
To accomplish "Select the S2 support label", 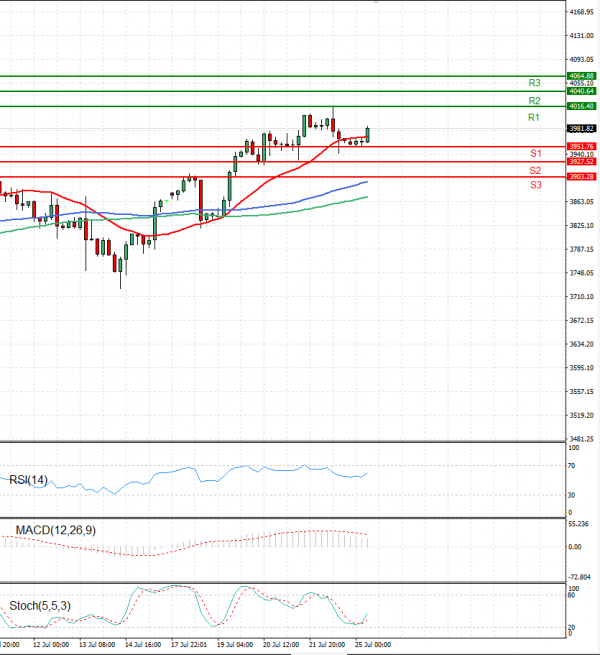I will [x=535, y=170].
